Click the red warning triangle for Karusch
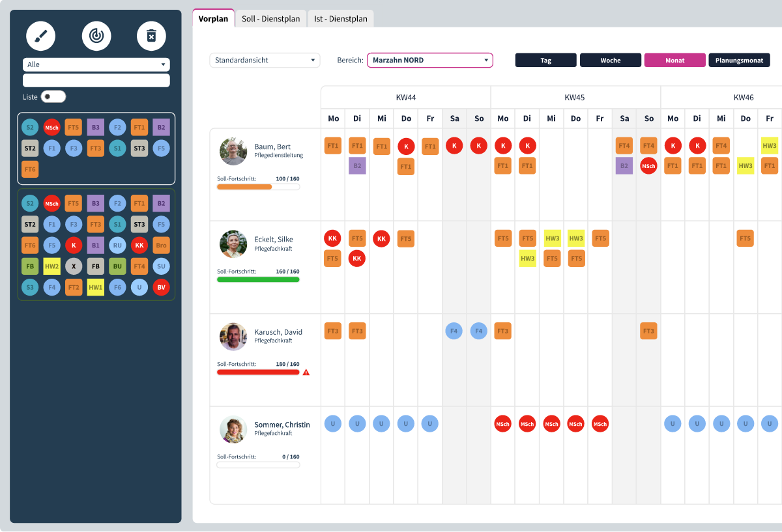This screenshot has height=532, width=782. (x=306, y=372)
